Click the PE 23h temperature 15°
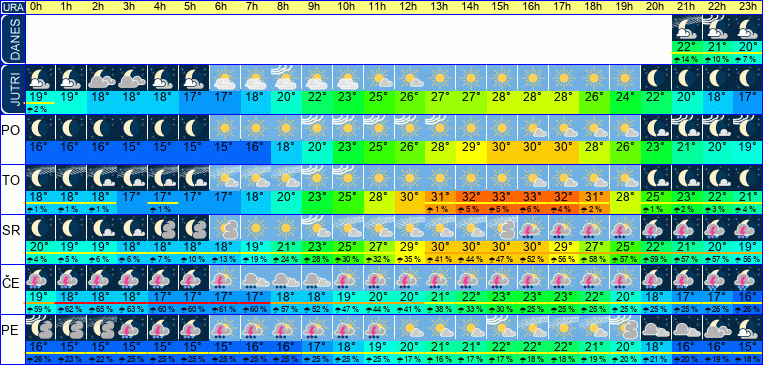 [748, 347]
